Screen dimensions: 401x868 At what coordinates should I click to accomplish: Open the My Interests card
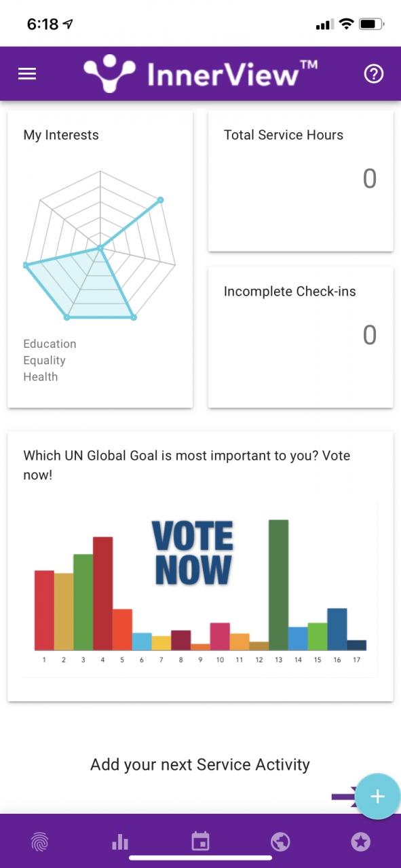(100, 260)
